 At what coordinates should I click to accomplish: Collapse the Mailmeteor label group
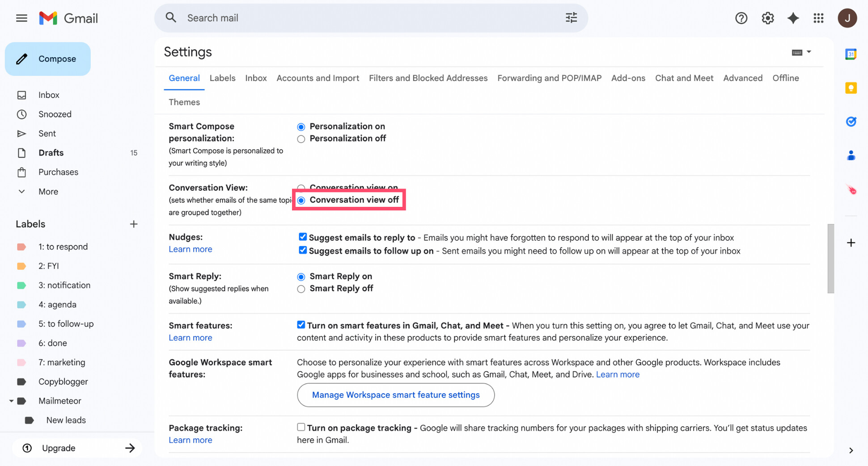[x=12, y=401]
